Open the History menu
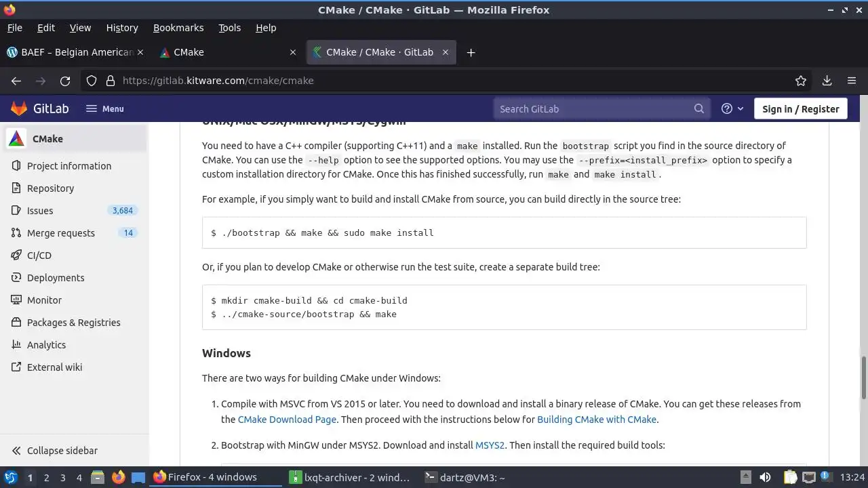This screenshot has width=868, height=488. click(x=122, y=28)
